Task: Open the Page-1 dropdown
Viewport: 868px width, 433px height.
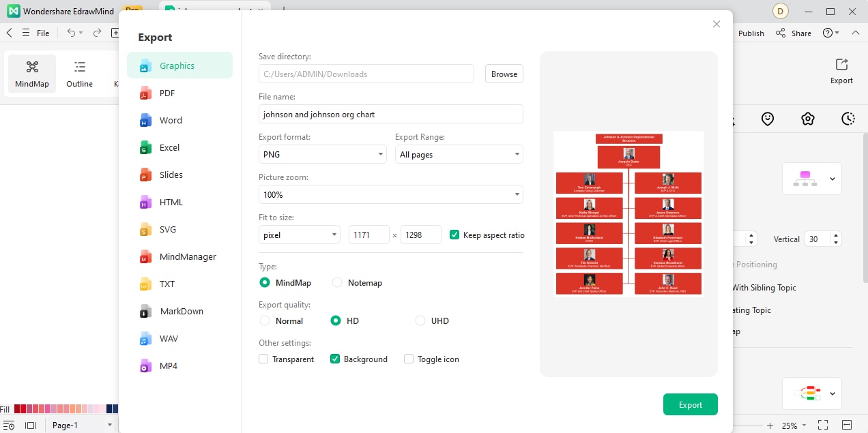Action: (x=82, y=425)
